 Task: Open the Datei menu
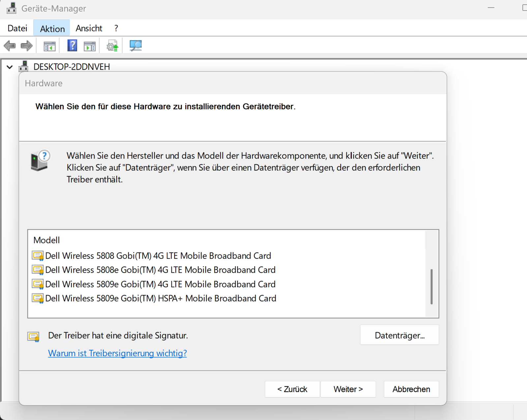click(x=17, y=28)
